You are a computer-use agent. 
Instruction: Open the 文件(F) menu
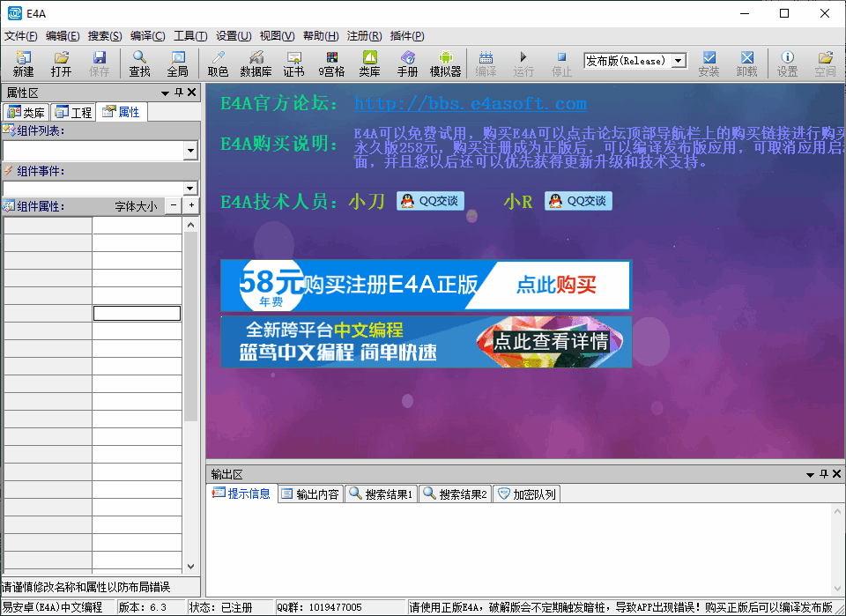(21, 36)
